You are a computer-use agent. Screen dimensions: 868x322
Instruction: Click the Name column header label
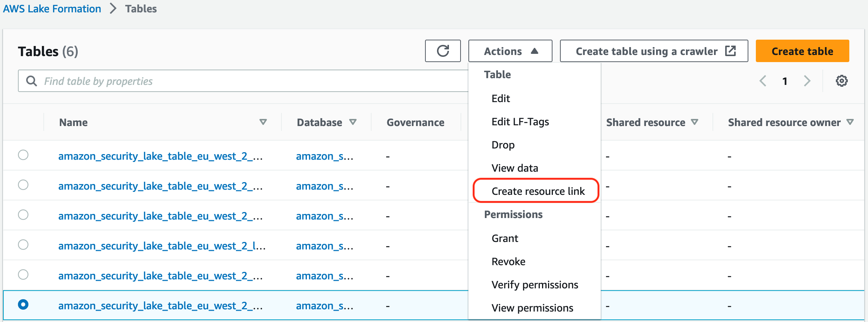[x=73, y=122]
